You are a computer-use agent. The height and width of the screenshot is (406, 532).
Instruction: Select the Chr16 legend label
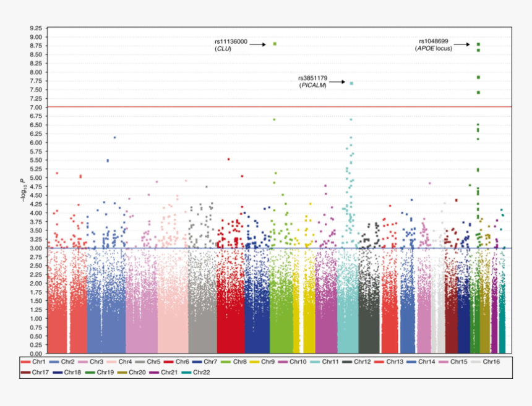pos(492,362)
